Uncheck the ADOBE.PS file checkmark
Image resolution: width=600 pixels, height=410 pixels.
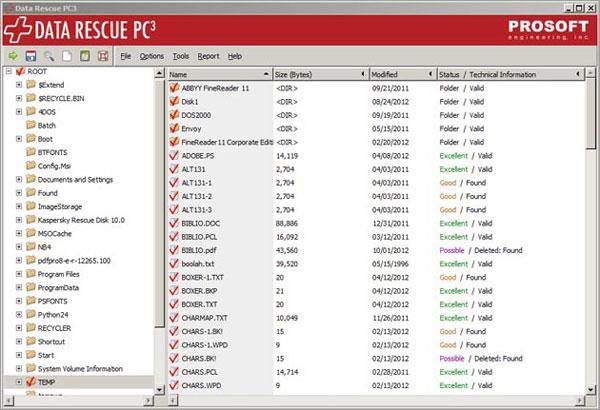point(174,155)
